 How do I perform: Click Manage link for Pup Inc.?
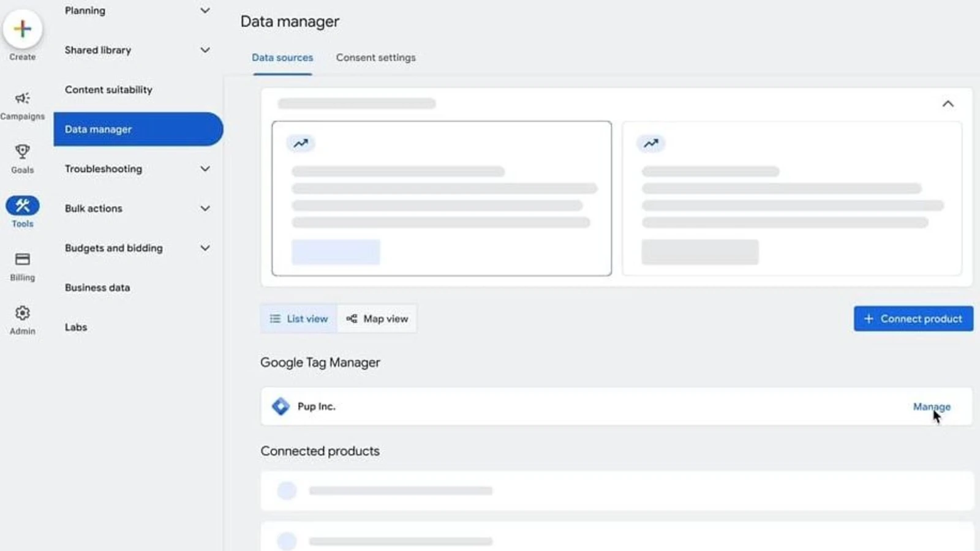(x=932, y=407)
